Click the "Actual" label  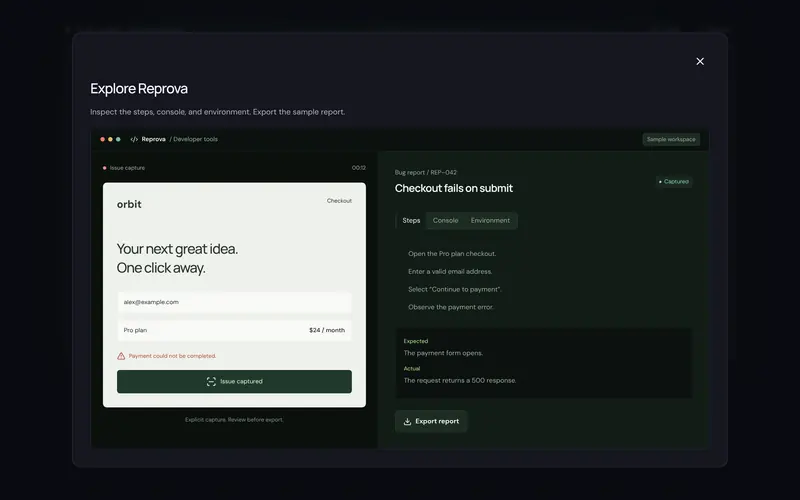pos(412,368)
